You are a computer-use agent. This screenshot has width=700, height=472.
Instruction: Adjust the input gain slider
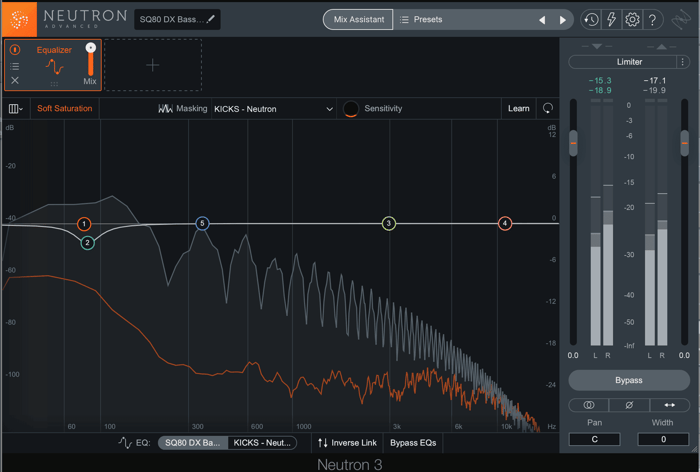573,143
